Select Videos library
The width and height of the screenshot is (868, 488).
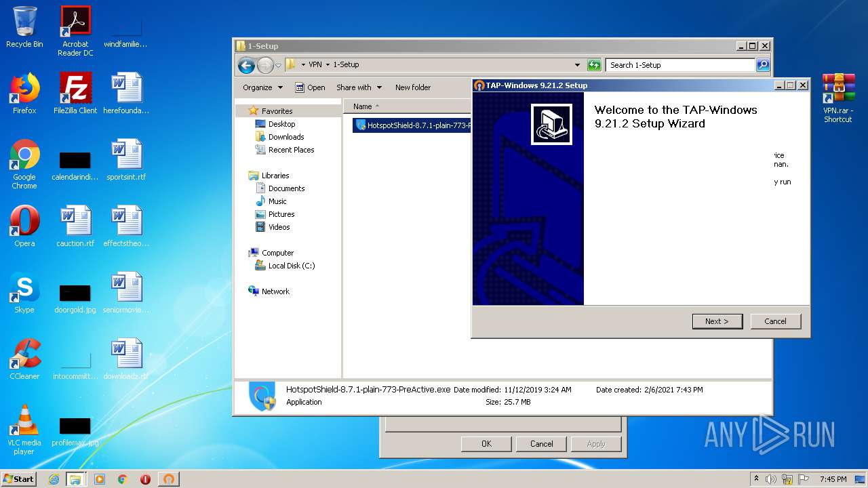(279, 227)
